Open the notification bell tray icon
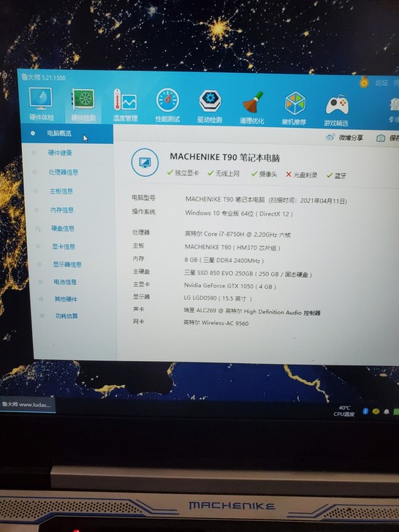The height and width of the screenshot is (532, 399). coord(386,412)
